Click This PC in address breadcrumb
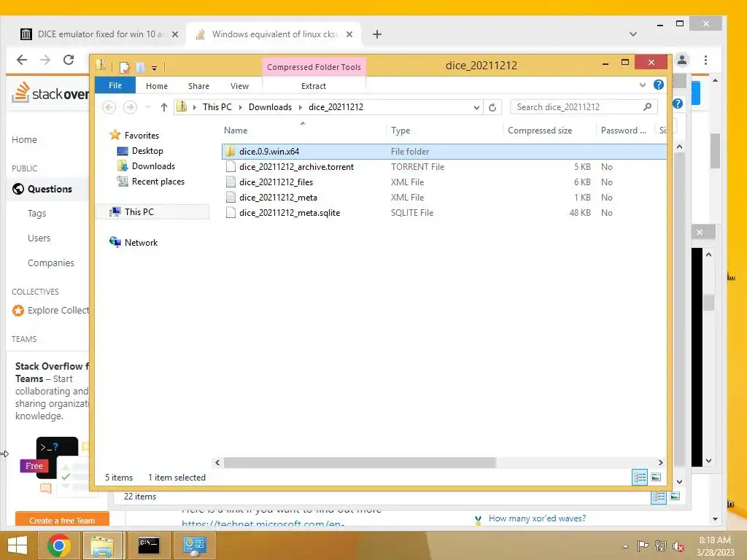The image size is (747, 560). (217, 107)
